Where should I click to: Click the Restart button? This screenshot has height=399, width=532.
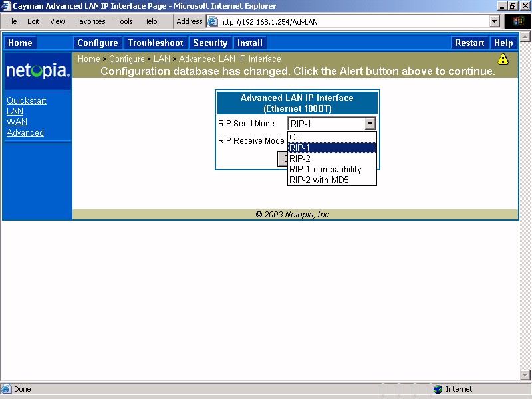[x=469, y=43]
